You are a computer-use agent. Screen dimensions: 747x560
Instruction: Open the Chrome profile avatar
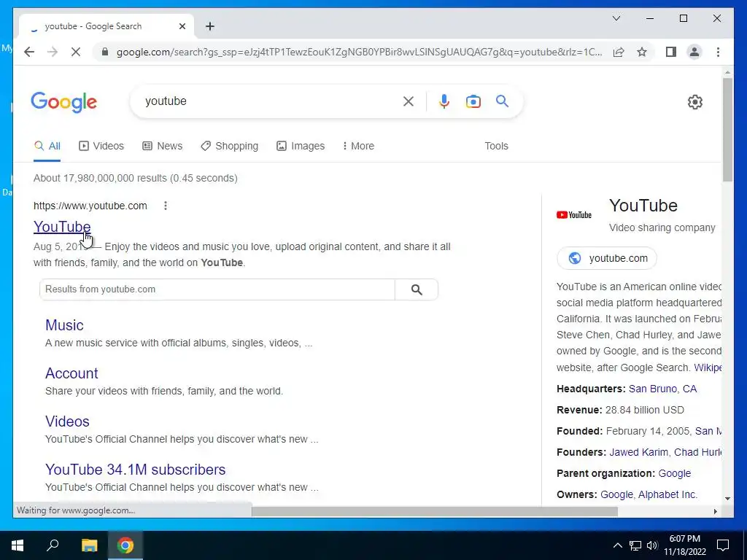tap(694, 52)
